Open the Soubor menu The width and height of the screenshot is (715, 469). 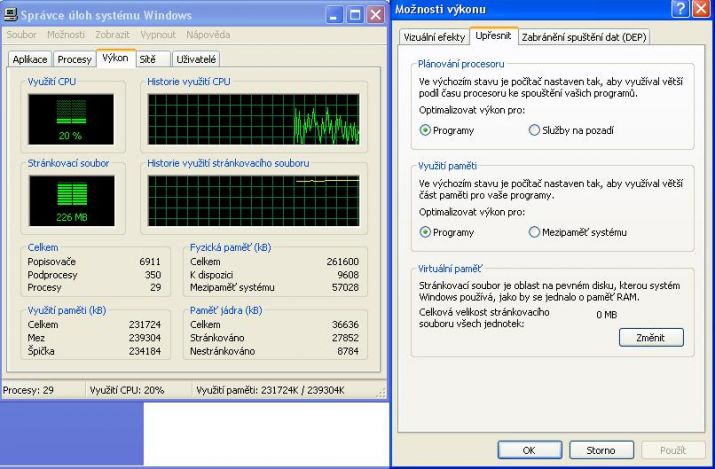click(21, 35)
